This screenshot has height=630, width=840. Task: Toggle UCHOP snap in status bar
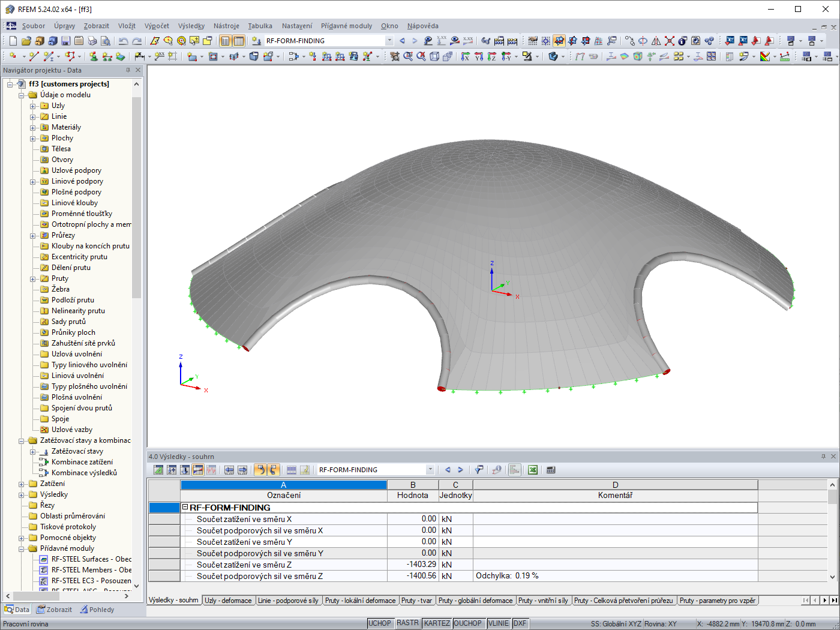tap(380, 623)
